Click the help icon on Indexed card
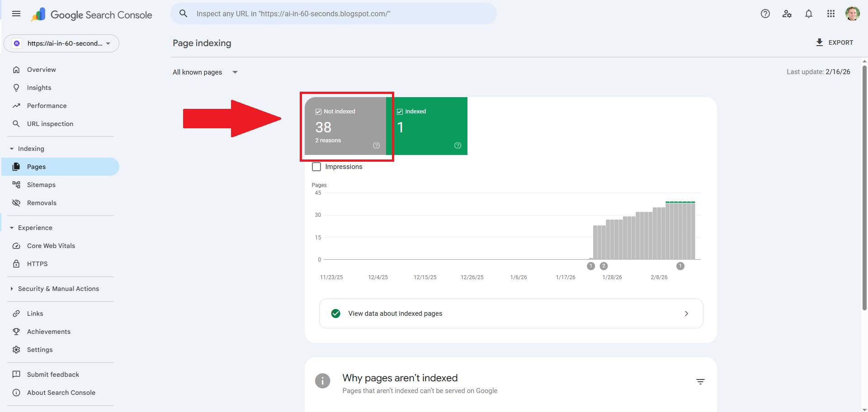Screen dimensions: 868x412 (458, 145)
